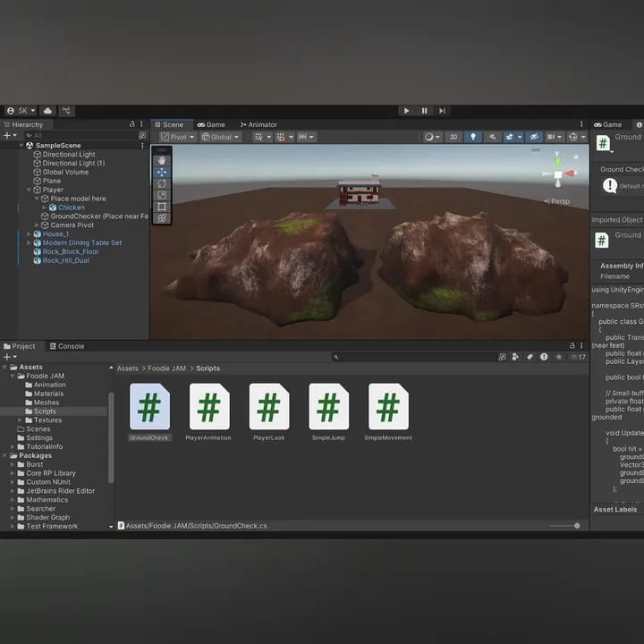Open Pivot handle position dropdown
This screenshot has width=644, height=644.
pyautogui.click(x=177, y=137)
